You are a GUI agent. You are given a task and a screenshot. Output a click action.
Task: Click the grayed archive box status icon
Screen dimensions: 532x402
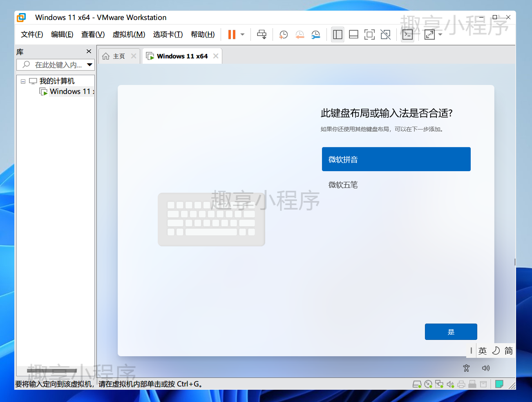coord(483,384)
